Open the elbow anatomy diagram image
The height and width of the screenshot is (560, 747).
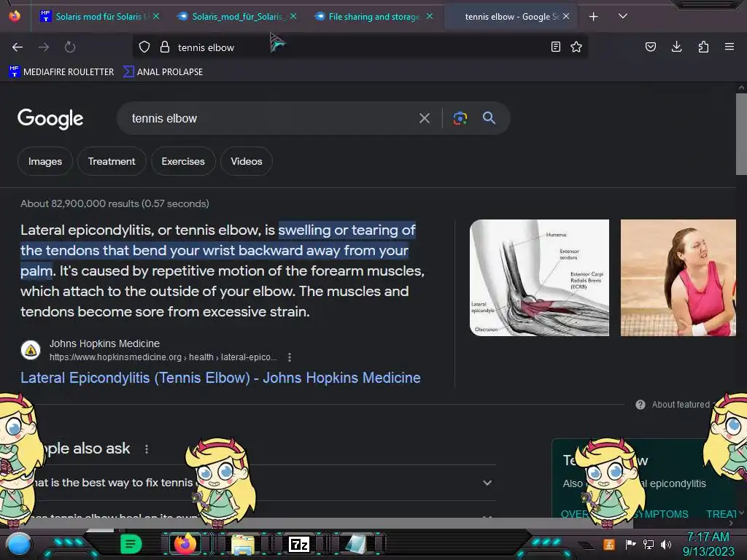point(539,278)
